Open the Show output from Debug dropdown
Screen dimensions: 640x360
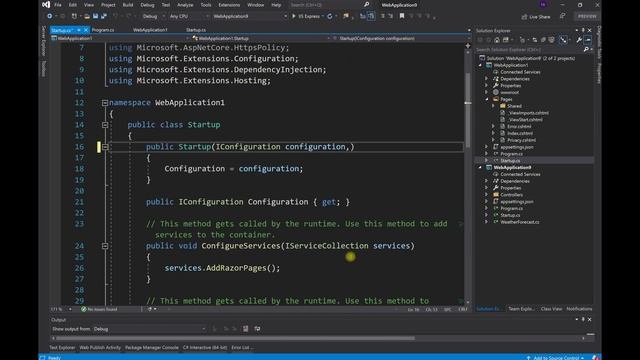pyautogui.click(x=149, y=329)
